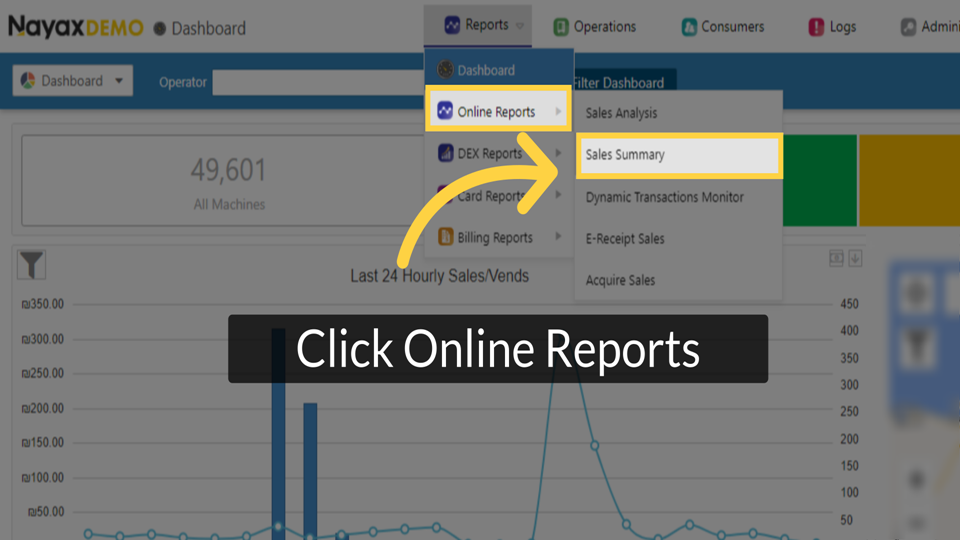The height and width of the screenshot is (540, 960).
Task: Expand the Reports dropdown arrow
Action: coord(520,26)
